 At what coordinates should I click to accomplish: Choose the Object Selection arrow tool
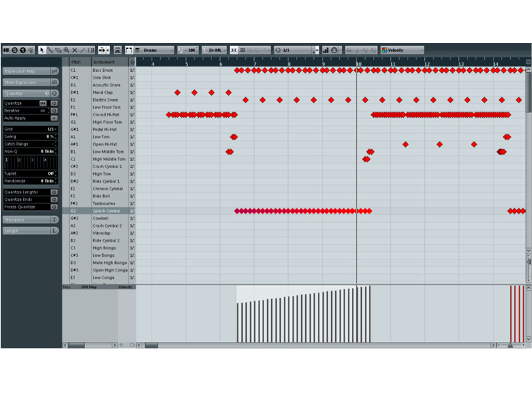coord(43,50)
